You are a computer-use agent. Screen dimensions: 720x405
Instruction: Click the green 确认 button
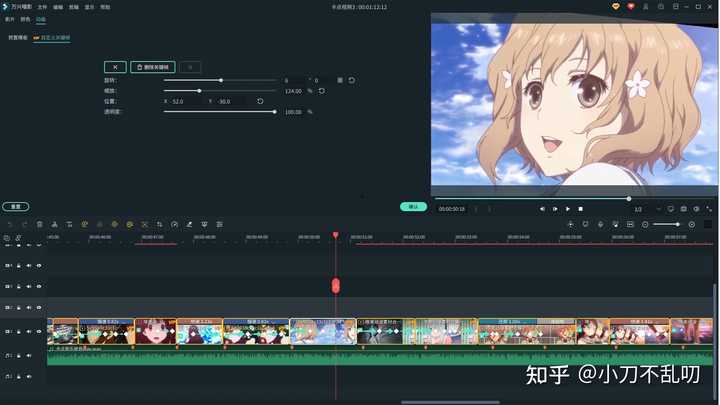click(413, 207)
